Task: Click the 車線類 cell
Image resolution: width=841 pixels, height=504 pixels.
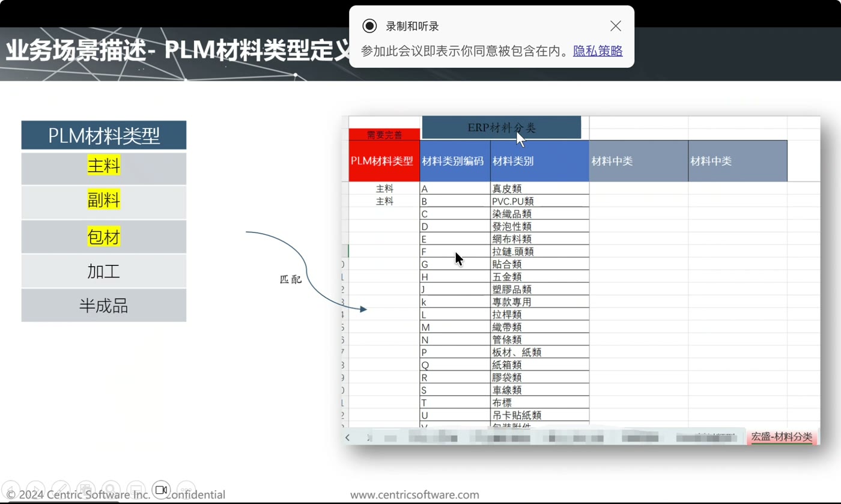Action: tap(540, 390)
